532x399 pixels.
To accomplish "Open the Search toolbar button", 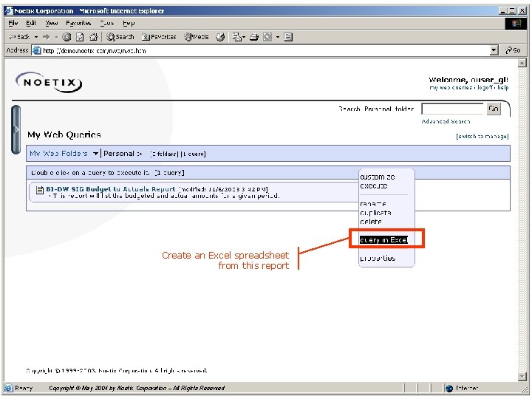I will [120, 37].
